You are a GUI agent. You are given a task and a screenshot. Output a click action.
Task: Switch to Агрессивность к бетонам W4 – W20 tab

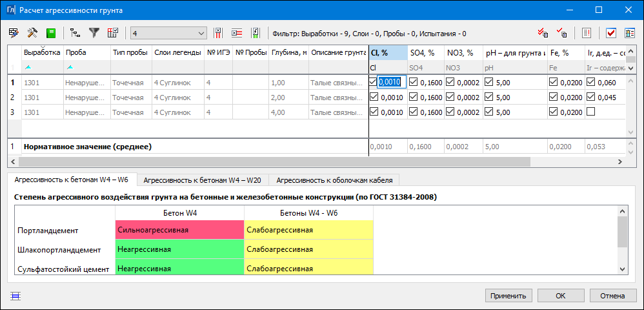(x=203, y=180)
